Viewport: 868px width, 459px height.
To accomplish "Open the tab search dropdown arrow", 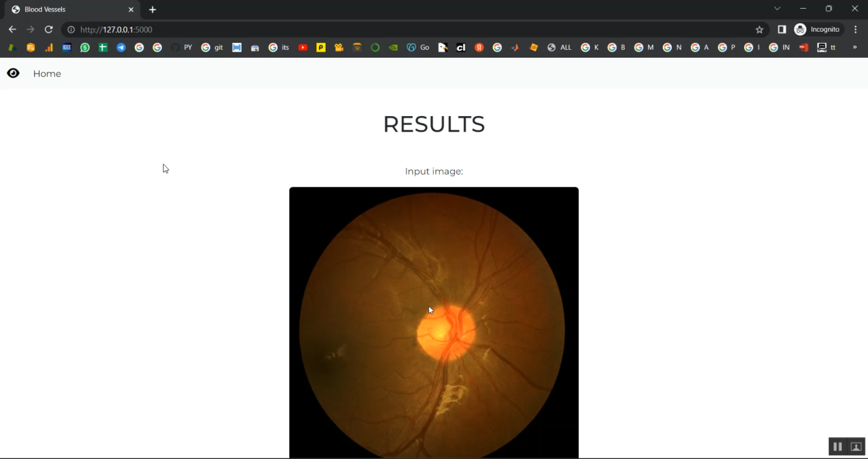I will (x=777, y=9).
